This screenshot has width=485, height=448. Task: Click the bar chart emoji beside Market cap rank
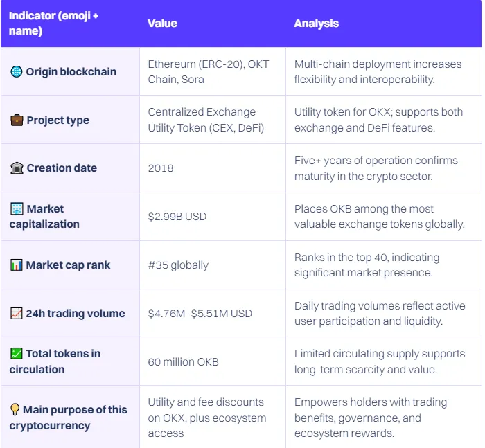tap(17, 265)
